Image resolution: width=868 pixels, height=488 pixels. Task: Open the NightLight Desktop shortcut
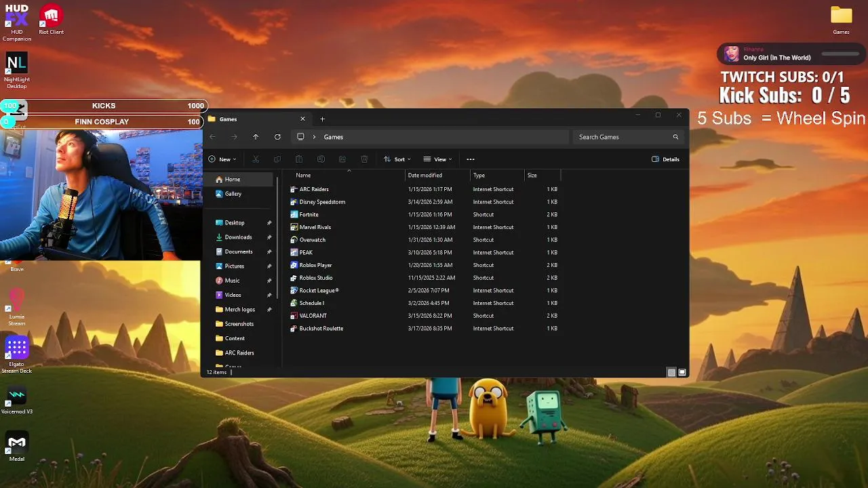coord(16,70)
